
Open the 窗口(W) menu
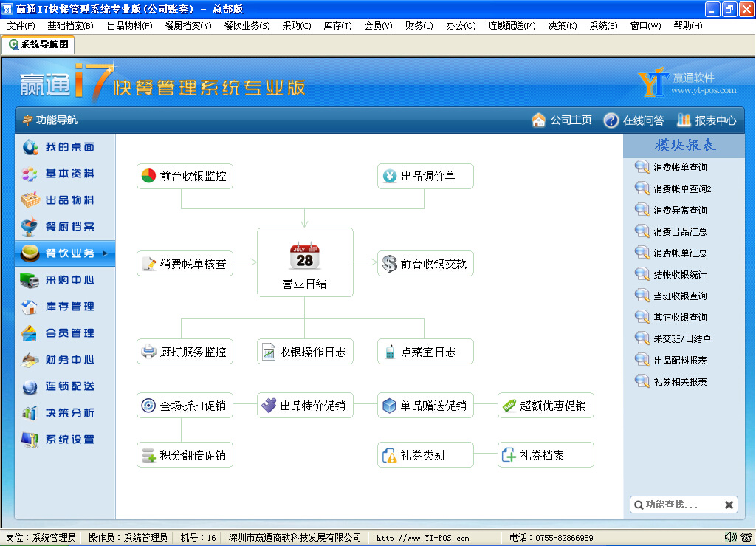coord(645,26)
